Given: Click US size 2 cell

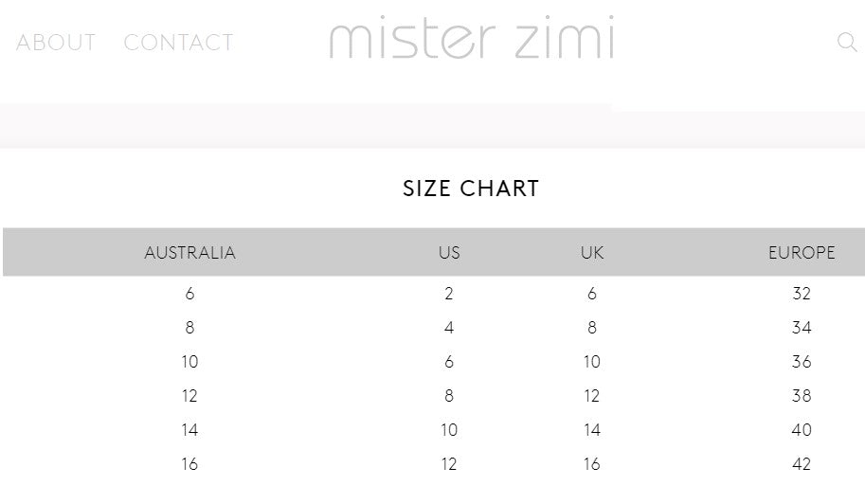Looking at the screenshot, I should pos(449,294).
